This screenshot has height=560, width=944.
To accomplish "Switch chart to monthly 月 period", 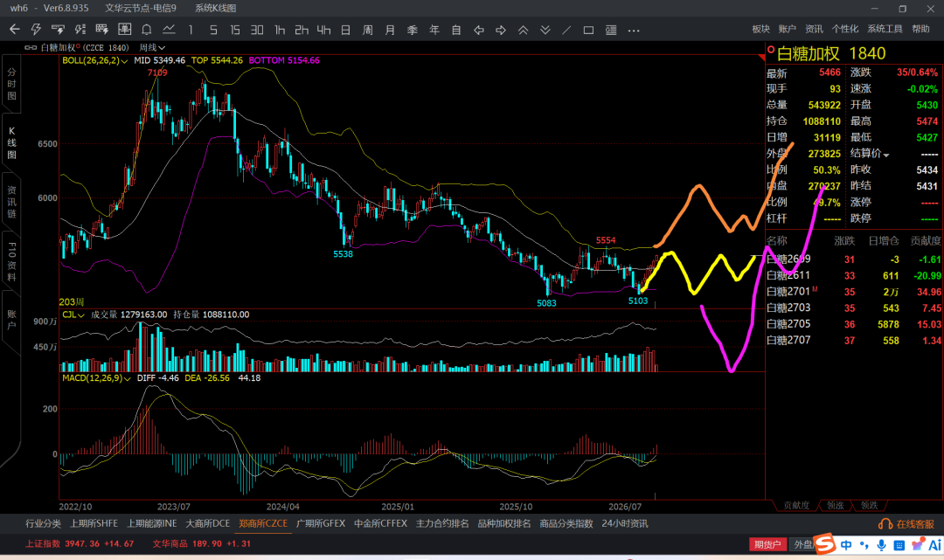I will [x=390, y=30].
